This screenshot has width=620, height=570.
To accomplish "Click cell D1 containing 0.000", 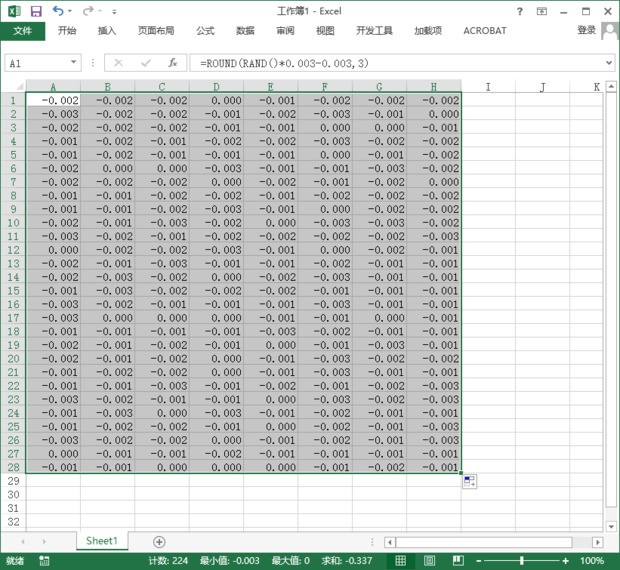I will pos(216,100).
